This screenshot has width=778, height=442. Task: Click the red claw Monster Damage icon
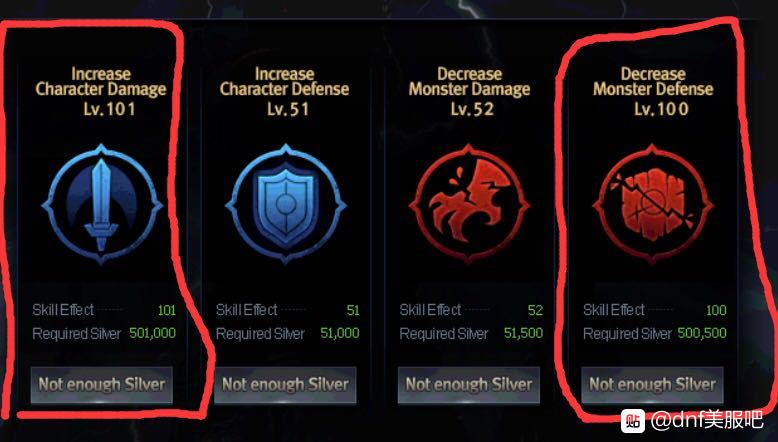(x=469, y=204)
